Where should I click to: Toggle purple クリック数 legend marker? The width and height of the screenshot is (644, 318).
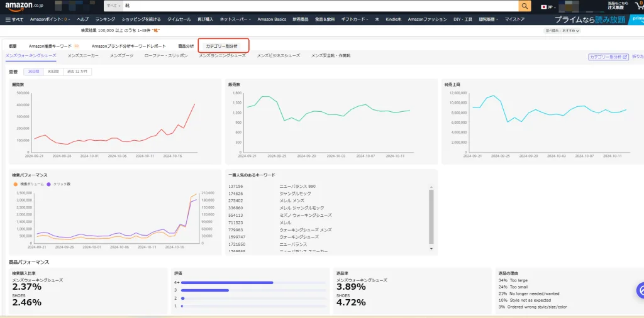point(49,184)
